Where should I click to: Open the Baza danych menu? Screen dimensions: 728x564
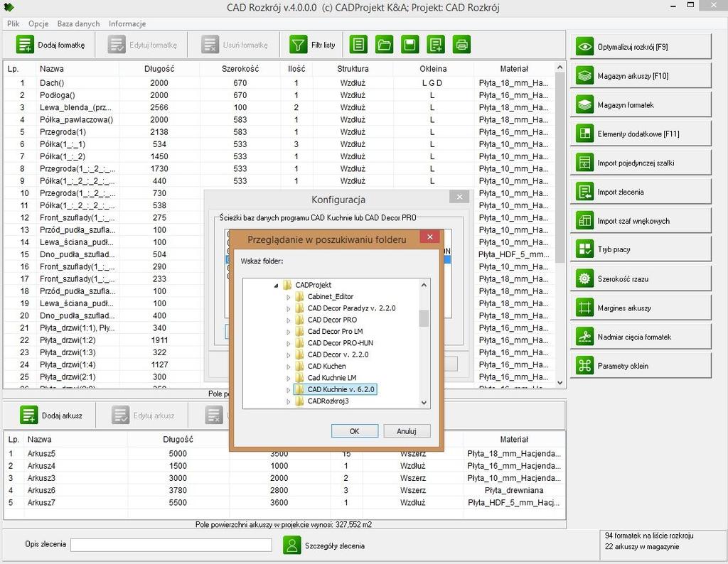pos(78,23)
